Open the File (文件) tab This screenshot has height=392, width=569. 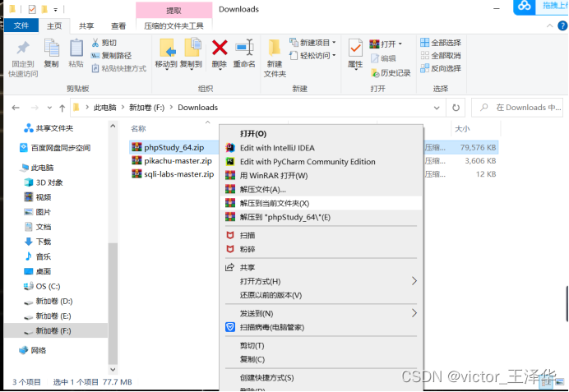21,25
